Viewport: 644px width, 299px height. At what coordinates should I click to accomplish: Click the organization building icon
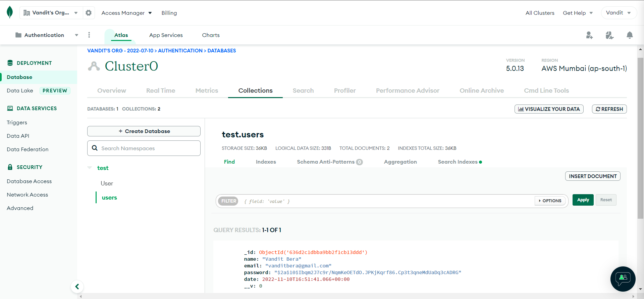[x=26, y=13]
